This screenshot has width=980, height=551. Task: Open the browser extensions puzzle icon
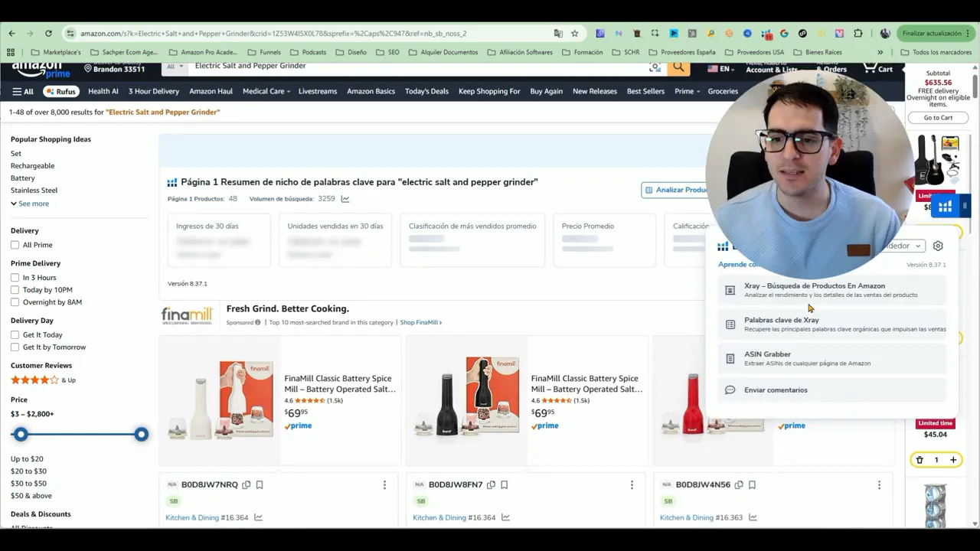click(x=857, y=34)
